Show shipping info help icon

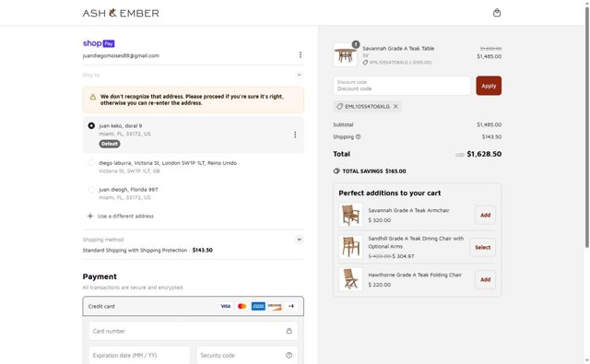(x=359, y=137)
